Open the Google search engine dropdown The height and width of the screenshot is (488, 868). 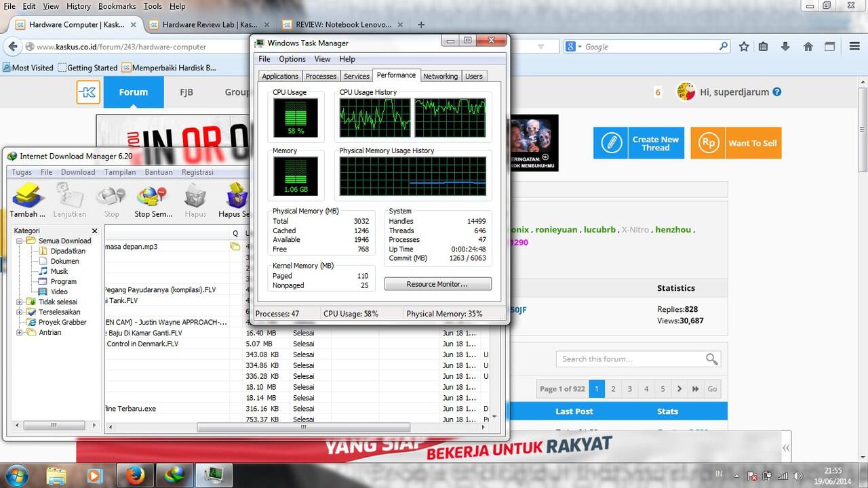pos(574,47)
